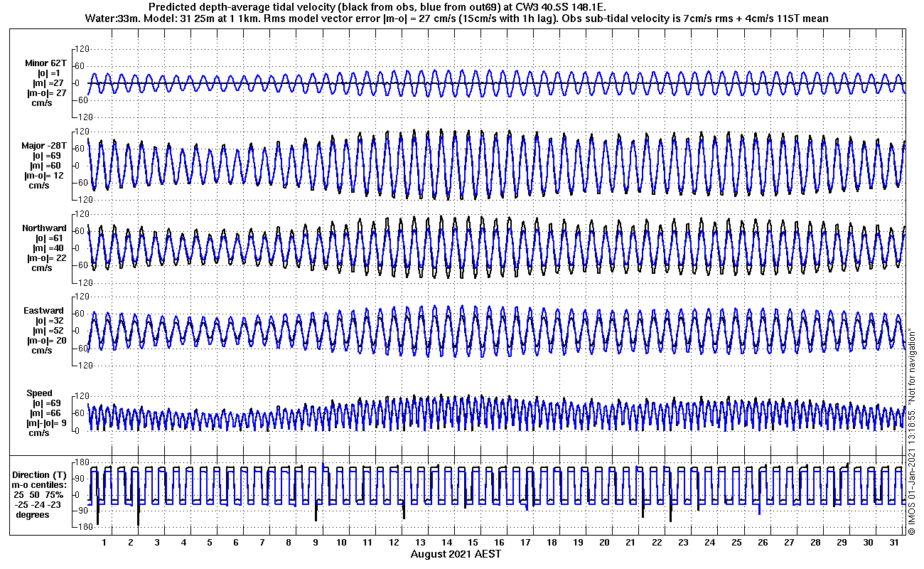The width and height of the screenshot is (924, 569).
Task: Click the '180' tick of the Direction panel
Action: pos(81,462)
